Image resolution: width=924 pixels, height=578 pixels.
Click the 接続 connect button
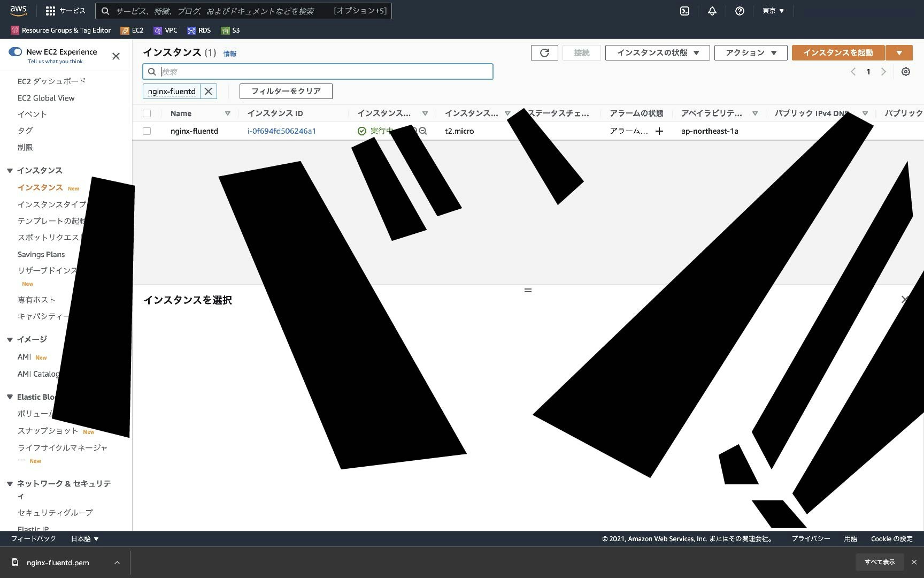click(582, 52)
